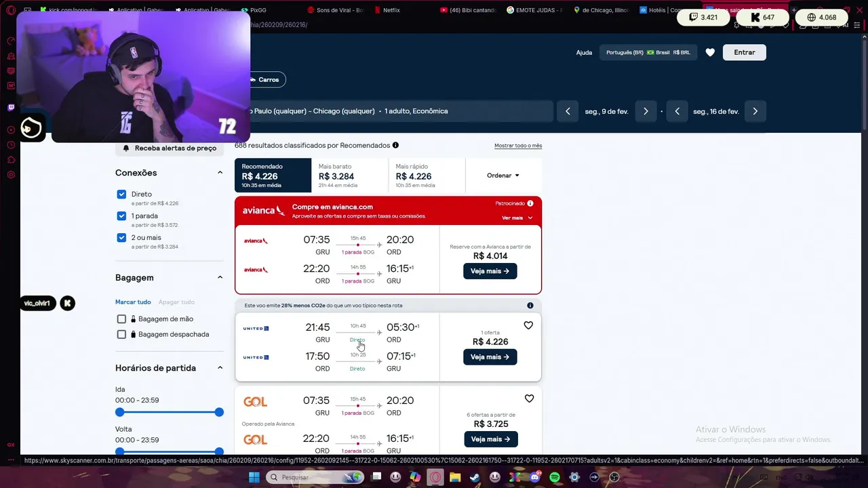
Task: Click the Twitch viewer count 3.421 badge
Action: point(703,18)
